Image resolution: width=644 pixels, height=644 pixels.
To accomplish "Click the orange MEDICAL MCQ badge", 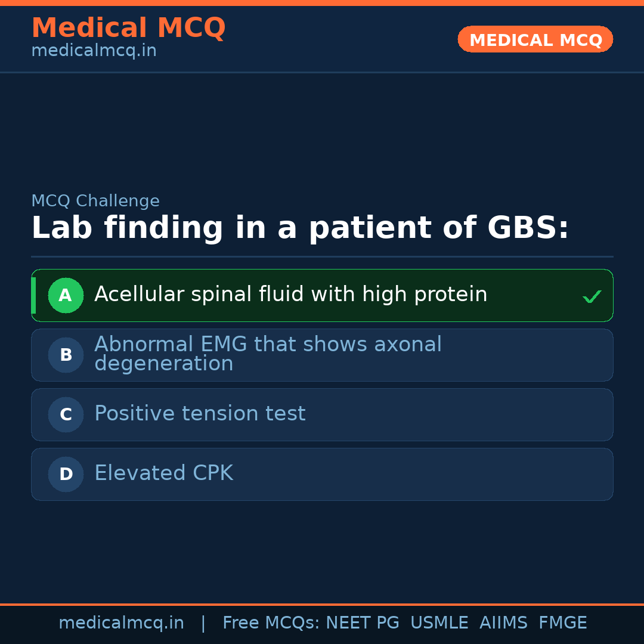I will point(535,39).
